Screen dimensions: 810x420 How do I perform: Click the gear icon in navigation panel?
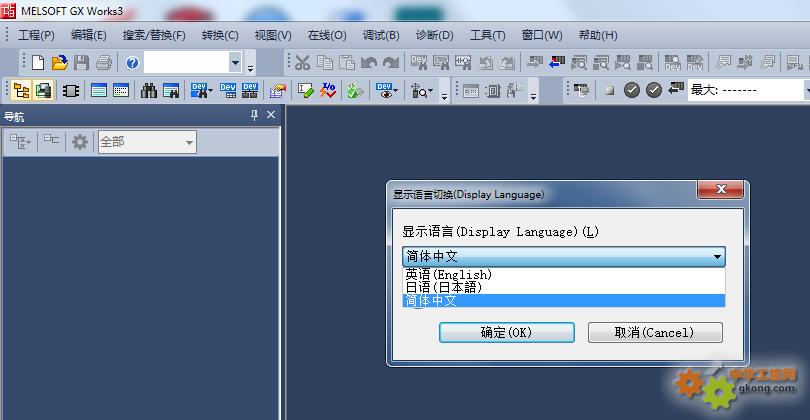tap(80, 142)
